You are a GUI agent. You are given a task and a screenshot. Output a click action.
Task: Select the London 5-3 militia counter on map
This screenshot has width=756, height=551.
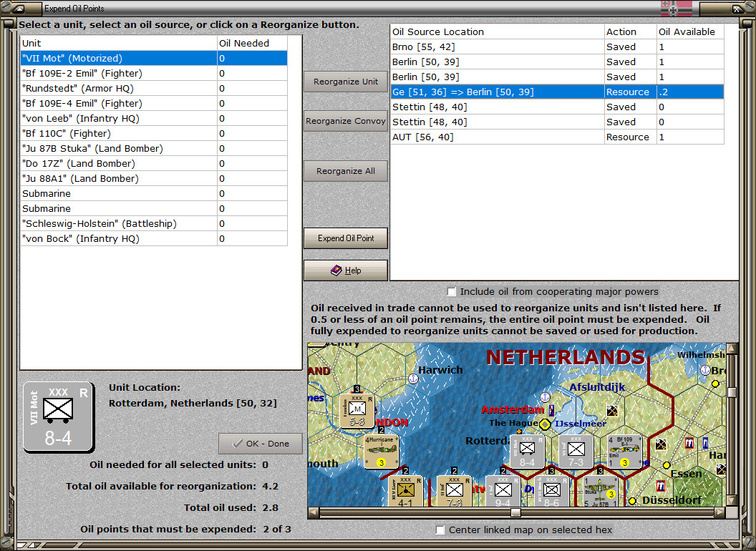point(357,411)
